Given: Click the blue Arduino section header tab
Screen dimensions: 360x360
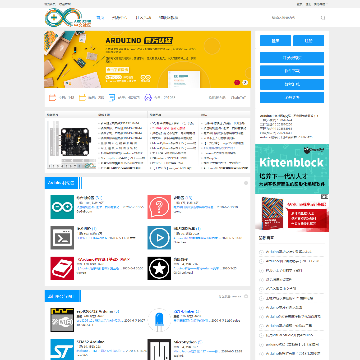Looking at the screenshot, I should (62, 183).
